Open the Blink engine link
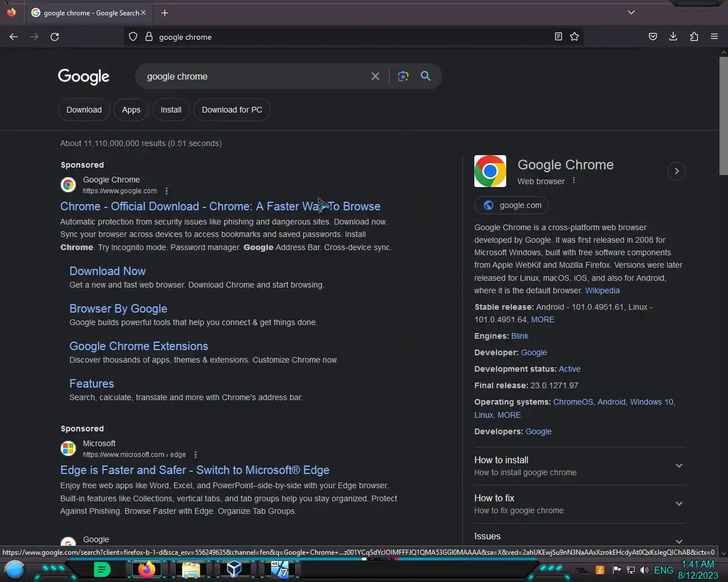Screen dimensions: 728x582 520,336
